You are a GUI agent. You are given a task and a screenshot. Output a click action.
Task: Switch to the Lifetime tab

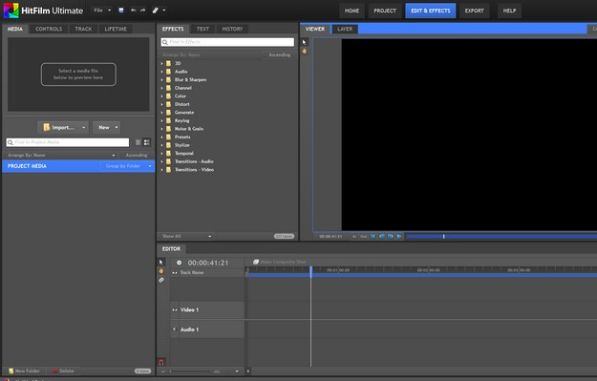(x=115, y=29)
